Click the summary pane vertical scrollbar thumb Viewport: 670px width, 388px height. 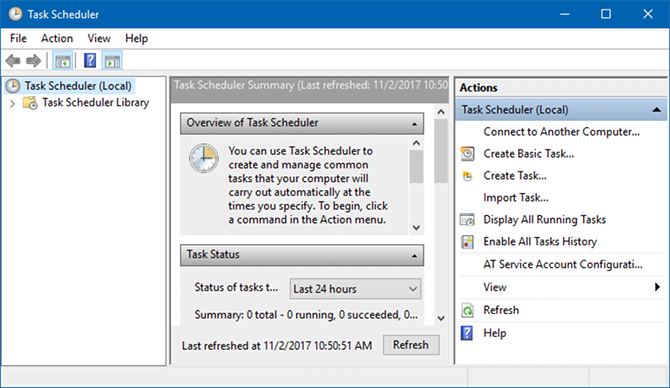pyautogui.click(x=441, y=151)
